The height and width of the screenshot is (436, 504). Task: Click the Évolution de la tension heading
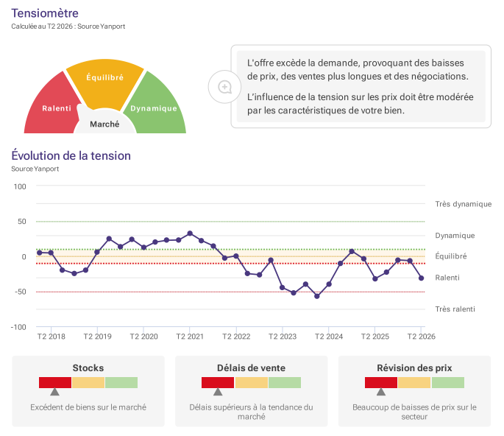click(71, 155)
